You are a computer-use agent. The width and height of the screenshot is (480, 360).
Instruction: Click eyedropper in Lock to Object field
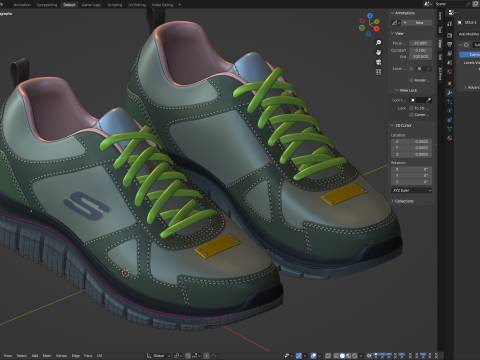(429, 100)
